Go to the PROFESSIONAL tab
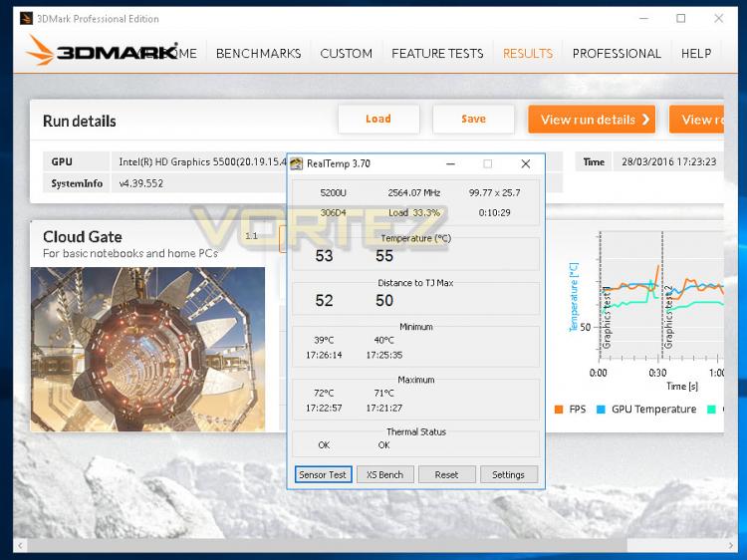This screenshot has height=560, width=747. click(617, 54)
